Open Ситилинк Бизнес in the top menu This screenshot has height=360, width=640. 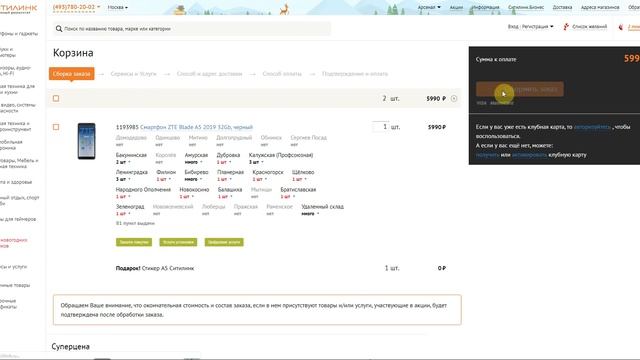(x=526, y=7)
